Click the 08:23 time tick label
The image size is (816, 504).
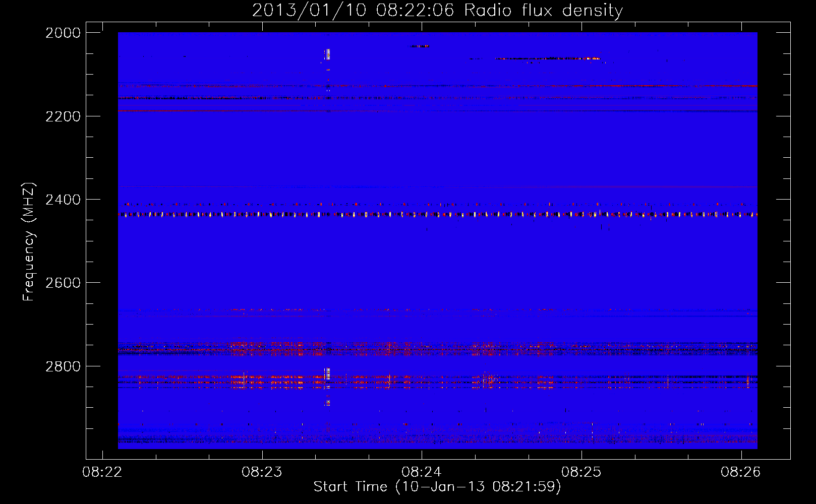pyautogui.click(x=262, y=472)
